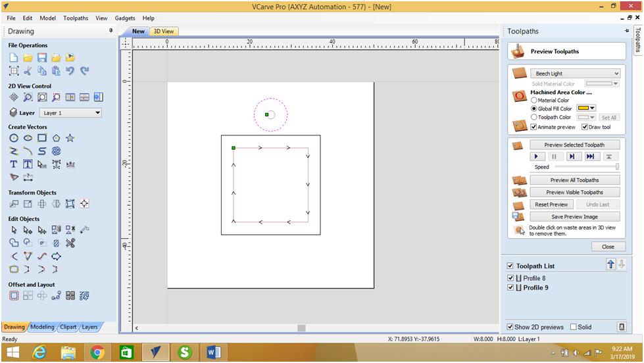This screenshot has width=644, height=363.
Task: Toggle the Animate preview checkbox
Action: pyautogui.click(x=533, y=127)
